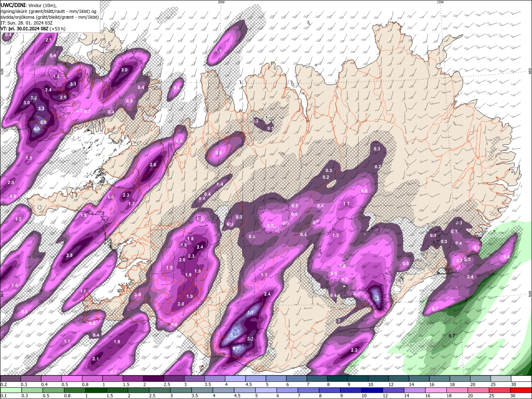Click the "0.2" label of snow legend
The height and width of the screenshot is (399, 532).
click(x=4, y=384)
